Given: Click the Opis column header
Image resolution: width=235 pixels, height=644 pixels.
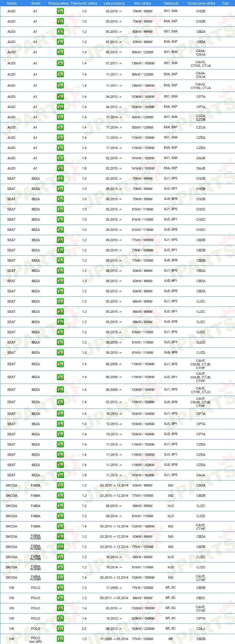Looking at the screenshot, I should pos(225,3).
